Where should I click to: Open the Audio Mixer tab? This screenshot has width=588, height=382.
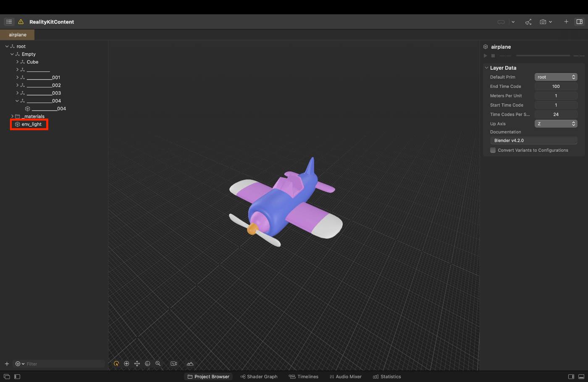[345, 377]
